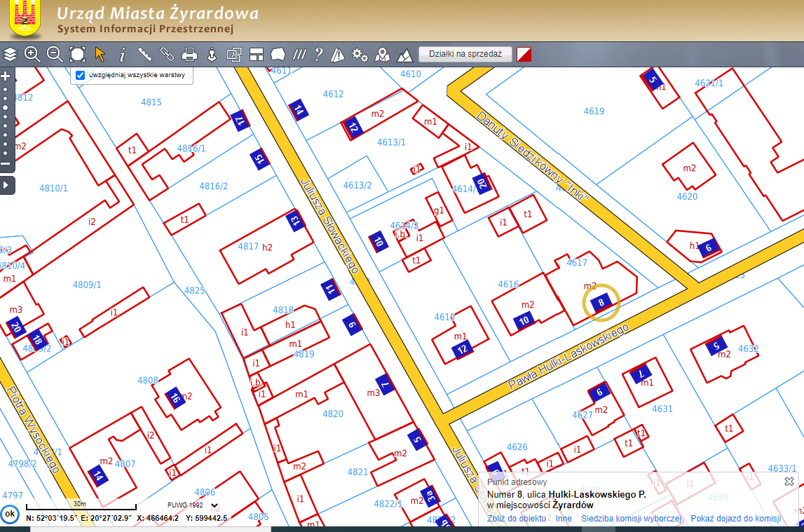Choose the ruler measurement tool
Viewport: 804px width, 532px height.
click(x=145, y=54)
